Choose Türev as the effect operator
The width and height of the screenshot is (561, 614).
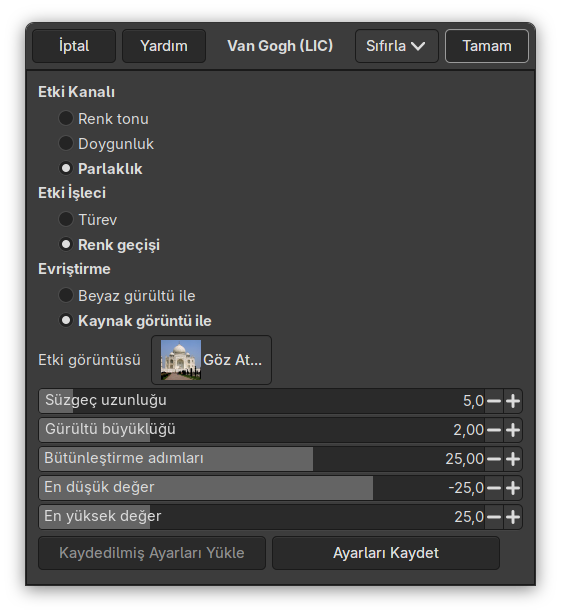coord(66,219)
